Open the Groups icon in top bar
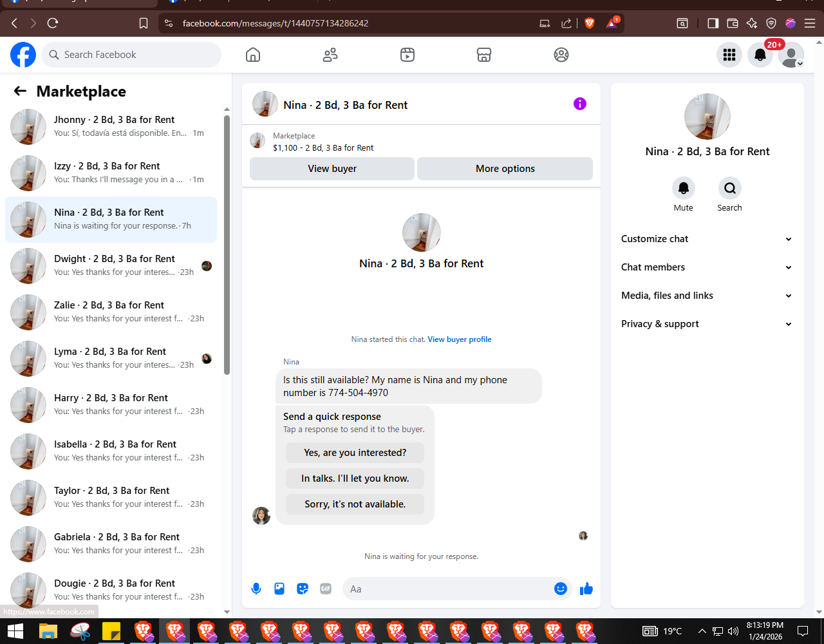This screenshot has width=824, height=644. pyautogui.click(x=561, y=55)
